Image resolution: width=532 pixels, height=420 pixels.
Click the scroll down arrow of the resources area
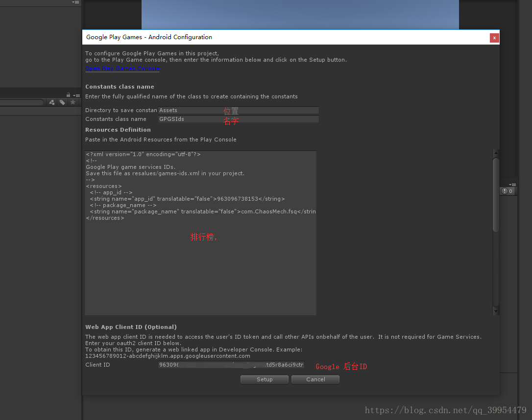coord(496,311)
